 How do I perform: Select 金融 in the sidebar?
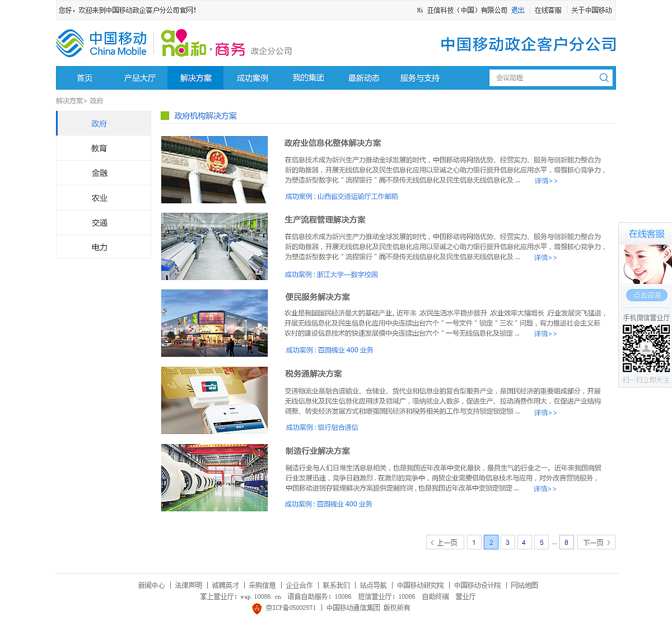click(x=104, y=173)
